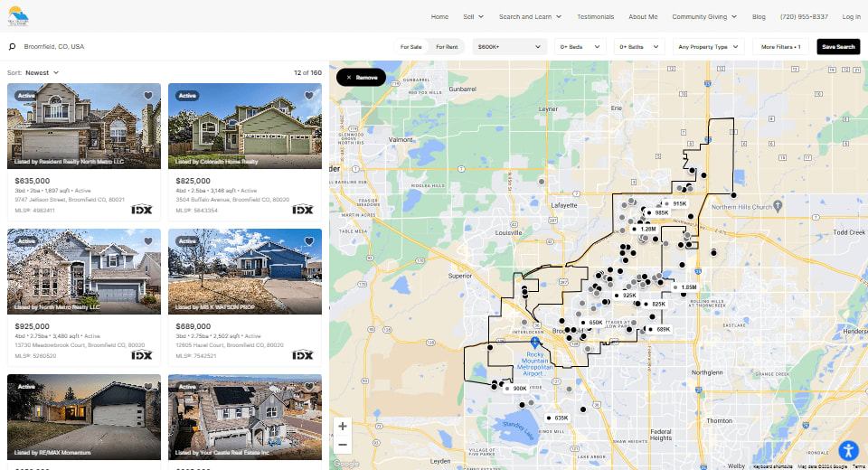This screenshot has height=470, width=868.
Task: Select the 925K map price marker
Action: 626,296
